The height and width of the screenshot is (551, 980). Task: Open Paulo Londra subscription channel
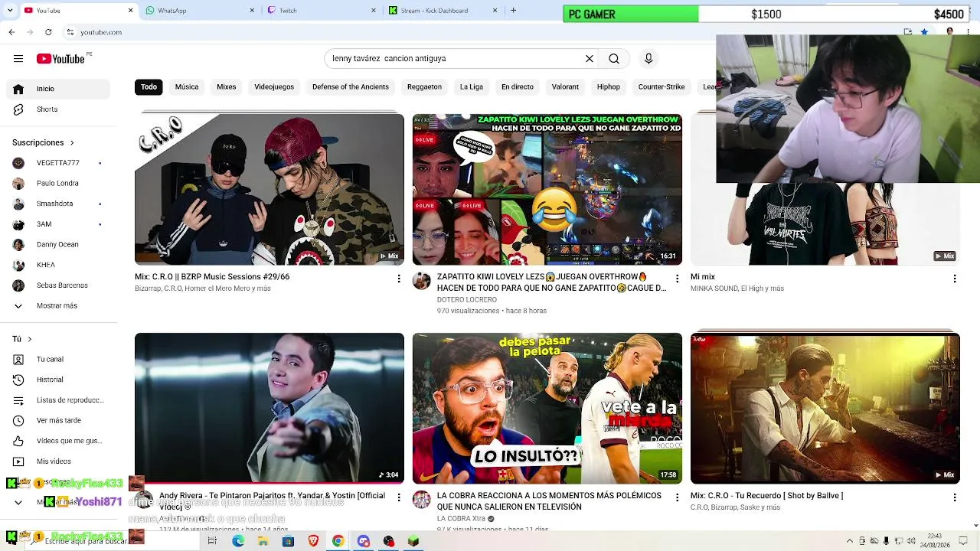60,184
